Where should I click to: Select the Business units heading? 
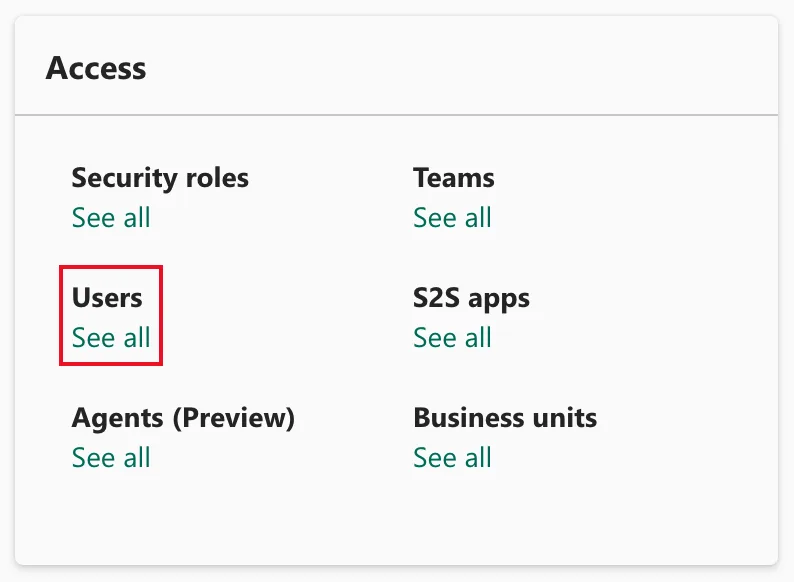[505, 418]
